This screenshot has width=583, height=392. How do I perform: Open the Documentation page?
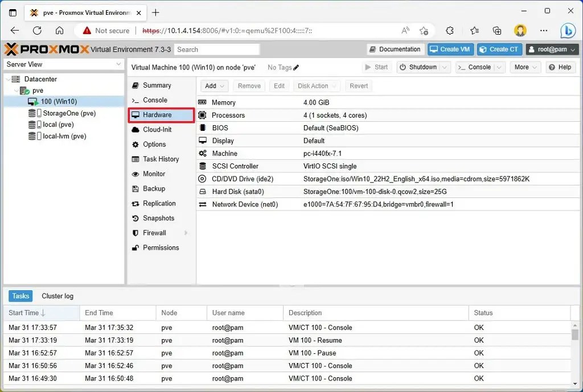coord(395,49)
